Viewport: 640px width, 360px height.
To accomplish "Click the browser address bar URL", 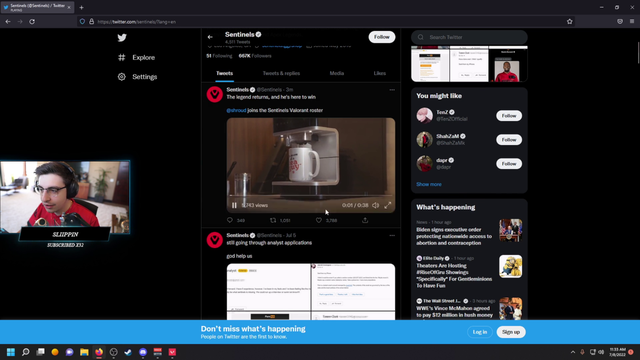I will point(137,22).
